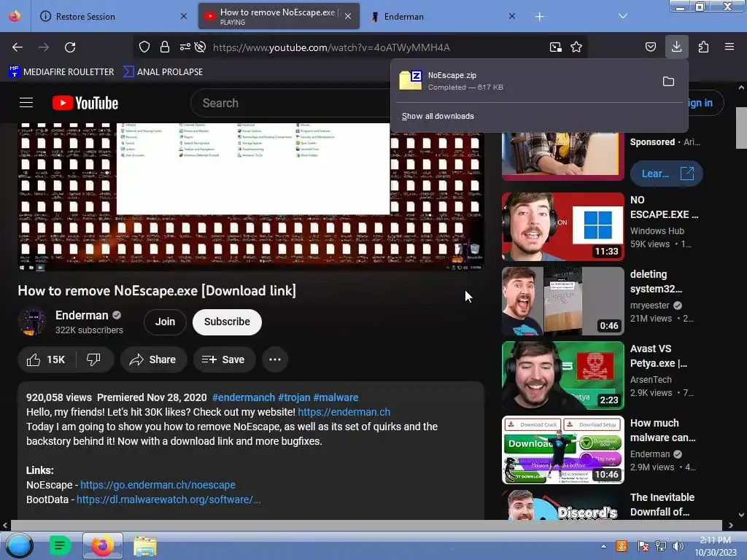The height and width of the screenshot is (560, 747).
Task: Dislike the video with thumbs down
Action: tap(94, 359)
